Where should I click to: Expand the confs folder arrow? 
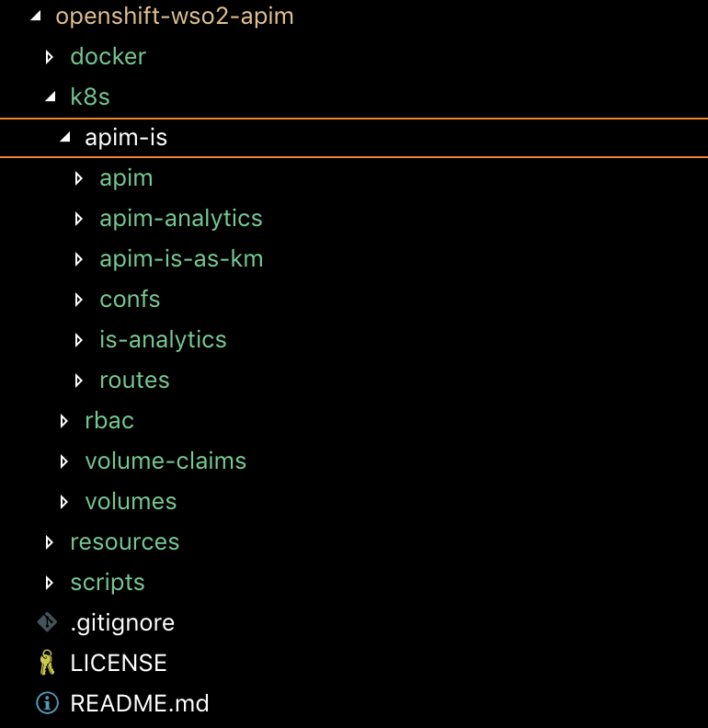[79, 300]
